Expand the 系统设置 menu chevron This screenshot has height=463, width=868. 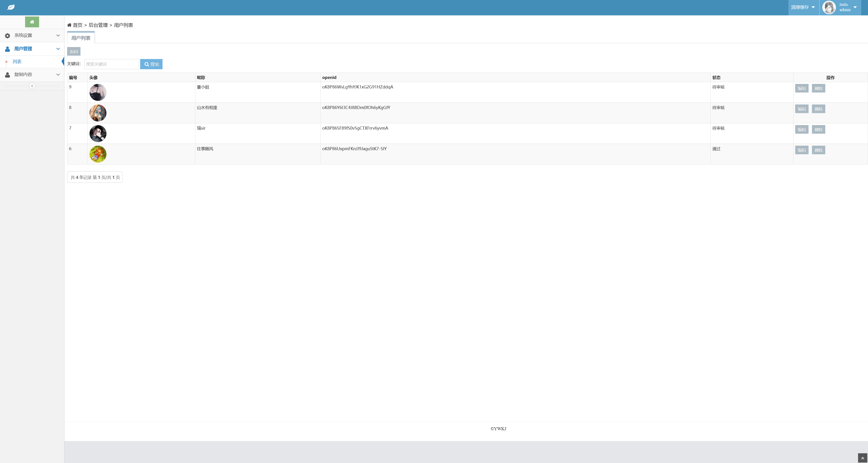(58, 36)
